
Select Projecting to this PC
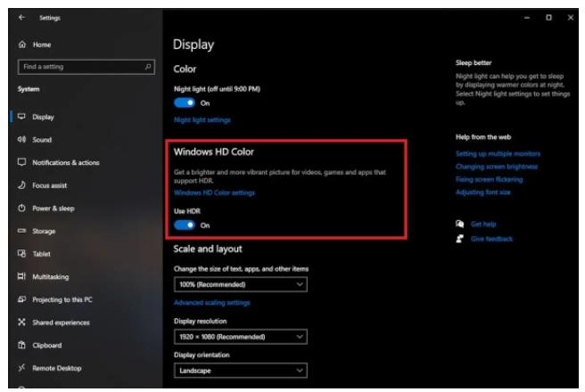[x=62, y=299]
